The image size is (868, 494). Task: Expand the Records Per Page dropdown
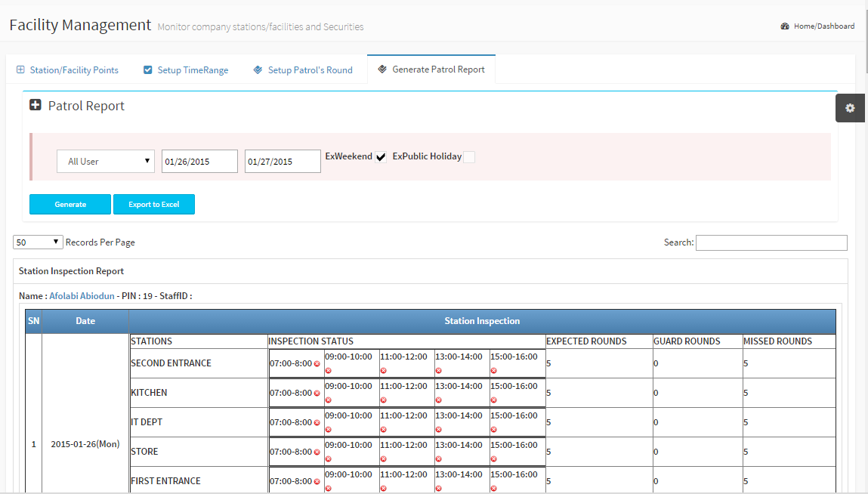38,242
